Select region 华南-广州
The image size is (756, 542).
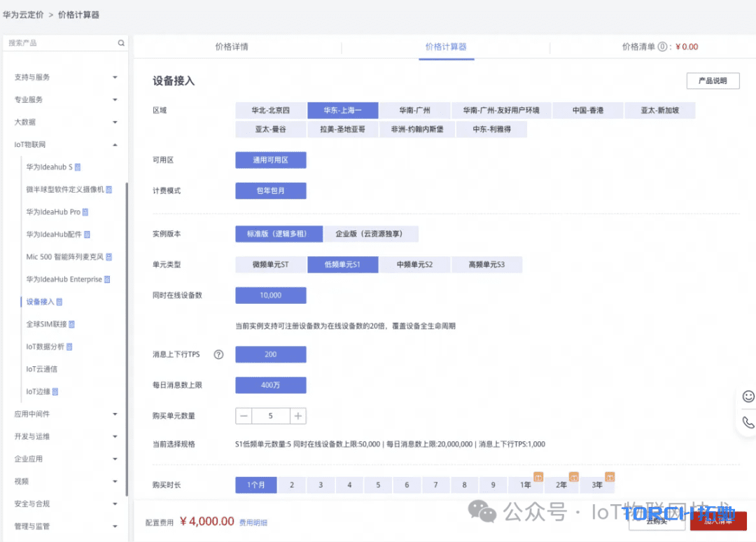coord(414,111)
